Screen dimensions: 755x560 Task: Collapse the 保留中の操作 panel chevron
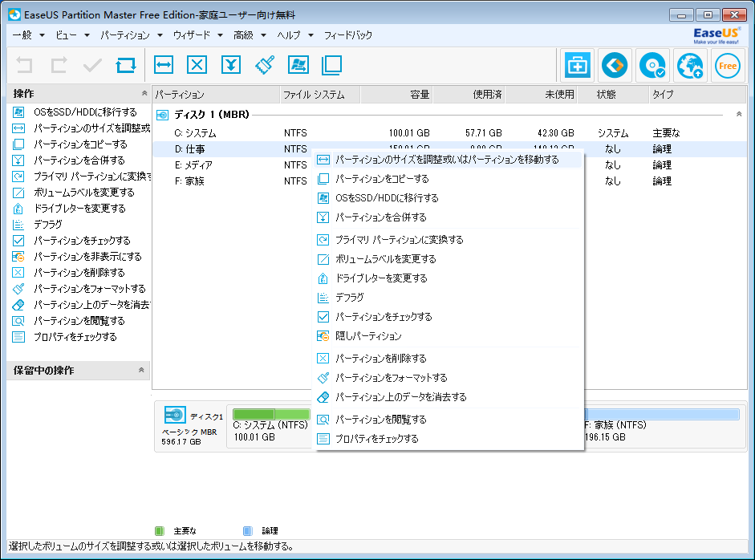coord(141,370)
